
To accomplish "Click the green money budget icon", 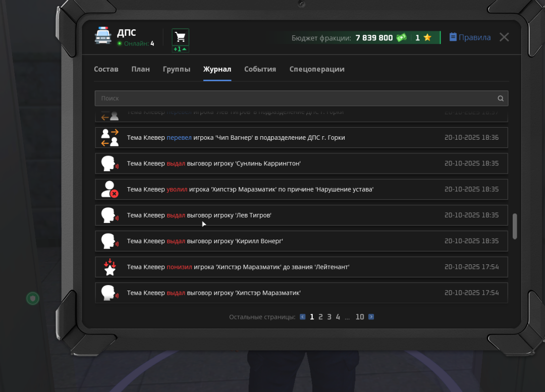I will (402, 38).
